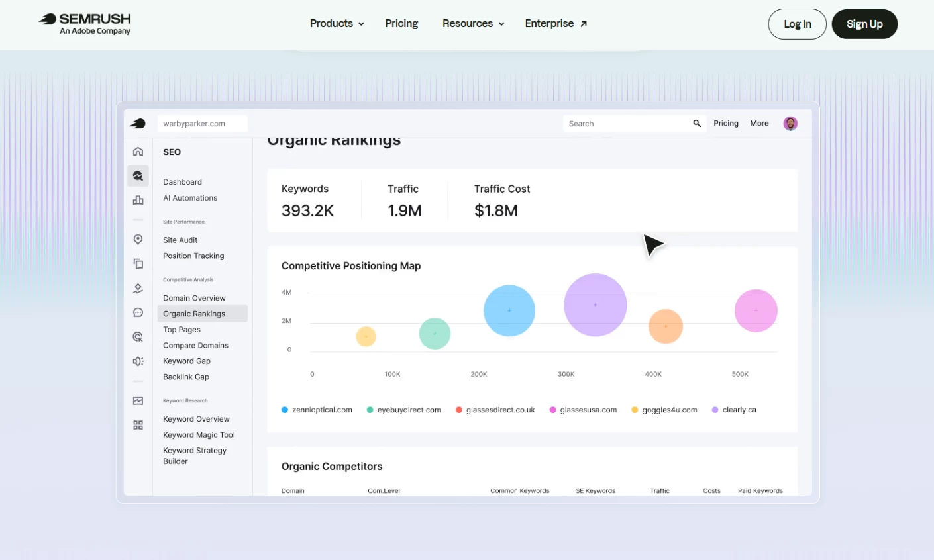Open the line chart sidebar icon
This screenshot has height=560, width=934.
pos(138,400)
